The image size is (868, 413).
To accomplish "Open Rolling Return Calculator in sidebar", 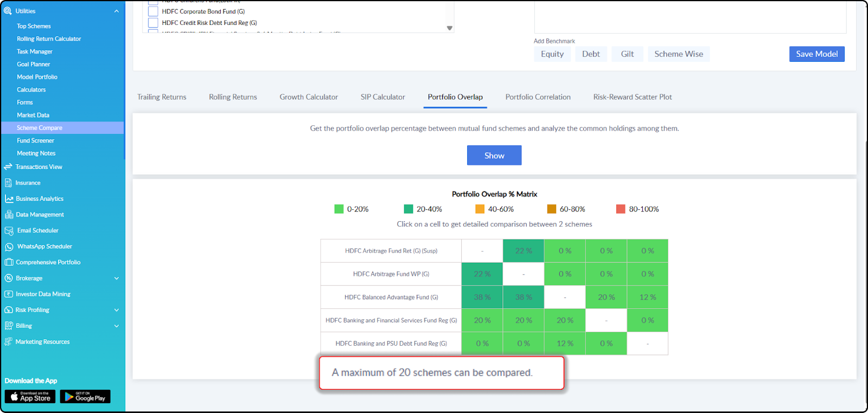I will coord(49,39).
